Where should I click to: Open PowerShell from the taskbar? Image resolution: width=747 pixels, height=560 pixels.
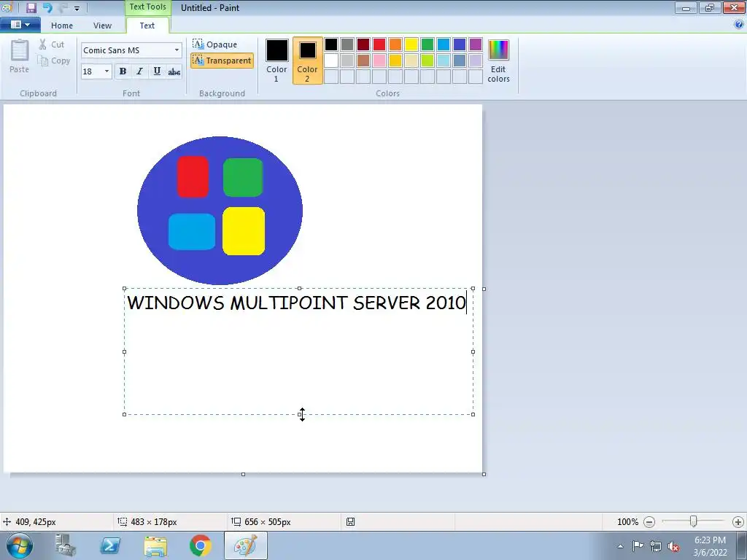[x=110, y=545]
